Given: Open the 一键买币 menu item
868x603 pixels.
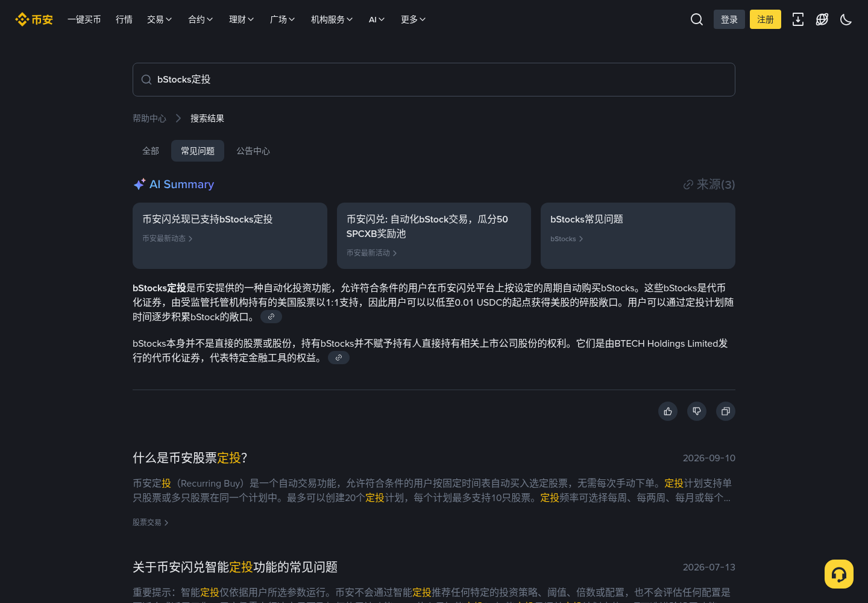Looking at the screenshot, I should 84,19.
